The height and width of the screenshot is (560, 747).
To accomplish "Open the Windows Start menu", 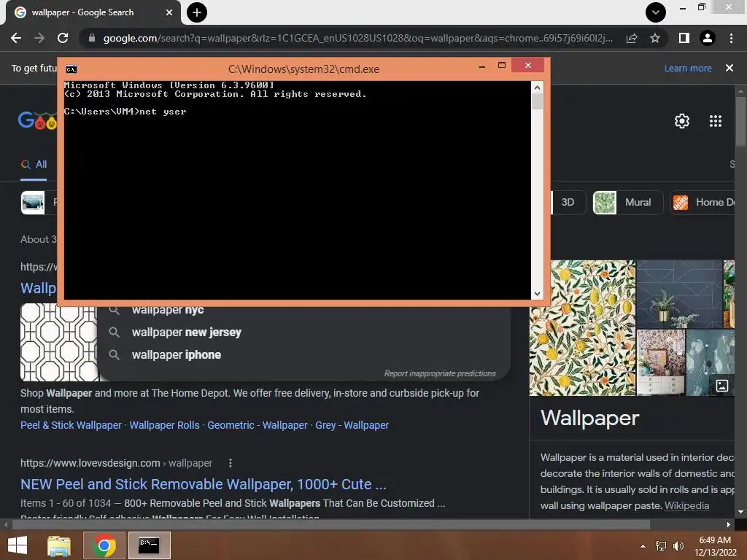I will [18, 545].
